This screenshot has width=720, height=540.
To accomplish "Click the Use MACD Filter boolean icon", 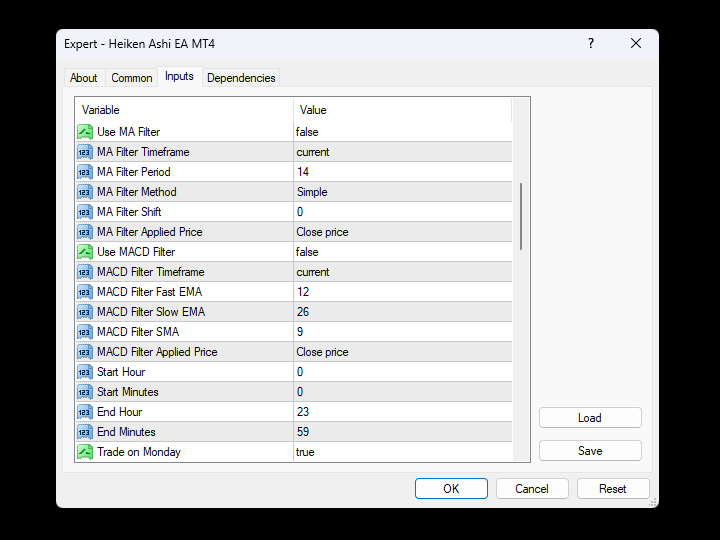I will tap(85, 252).
